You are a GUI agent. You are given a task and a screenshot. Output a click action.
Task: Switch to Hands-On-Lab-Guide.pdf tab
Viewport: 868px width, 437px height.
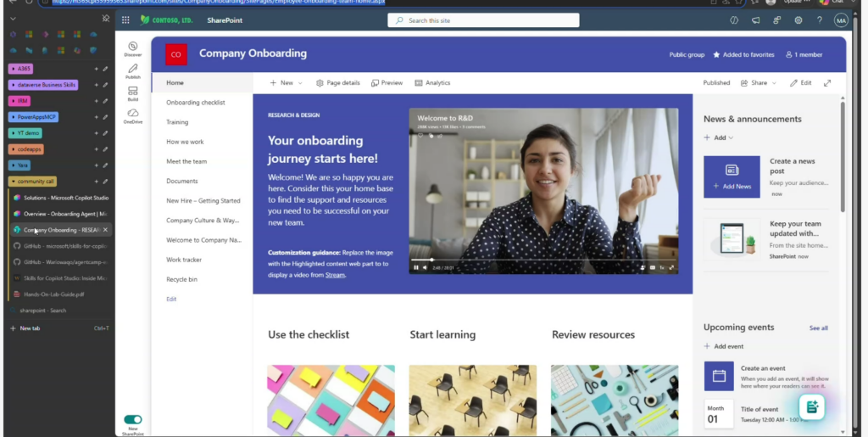pos(61,294)
